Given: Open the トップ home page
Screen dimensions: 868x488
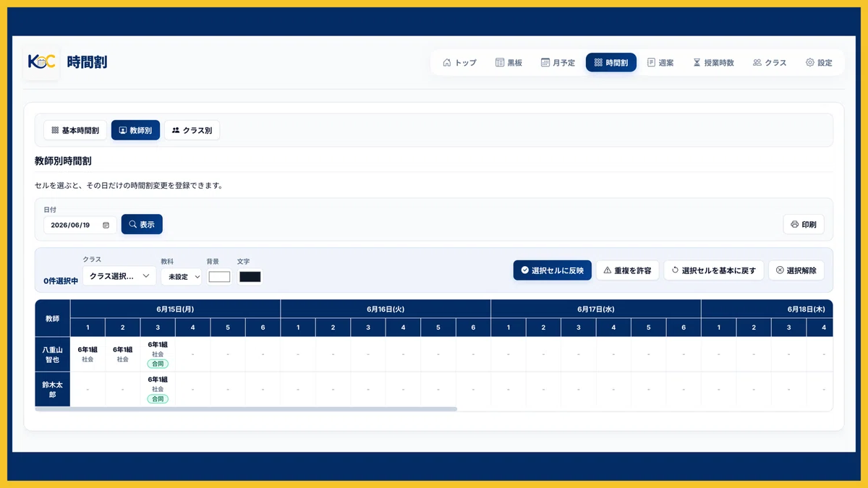Looking at the screenshot, I should (x=459, y=63).
